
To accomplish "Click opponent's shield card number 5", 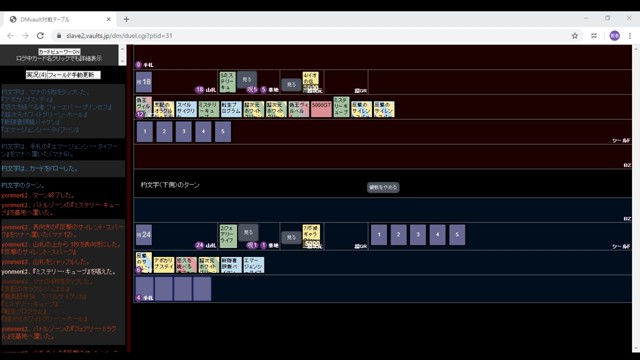I will (223, 131).
